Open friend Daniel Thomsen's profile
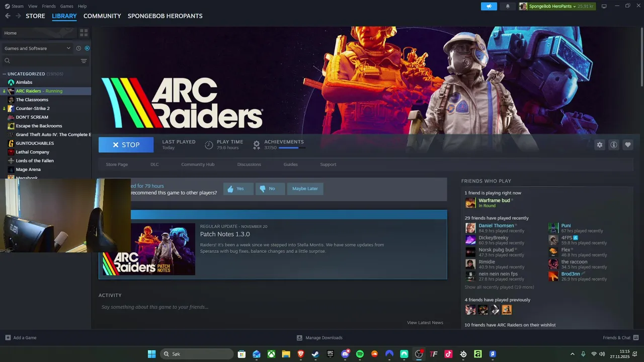This screenshot has width=644, height=362. tap(496, 226)
